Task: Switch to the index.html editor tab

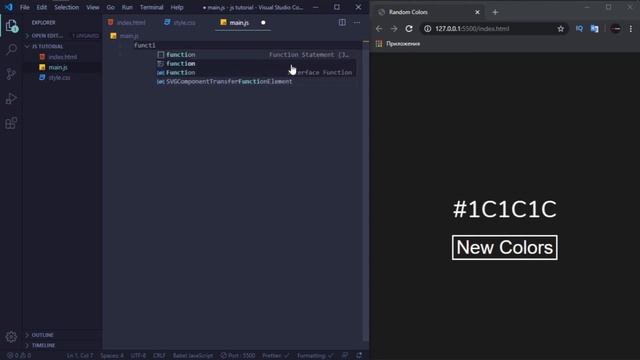Action: pyautogui.click(x=127, y=22)
